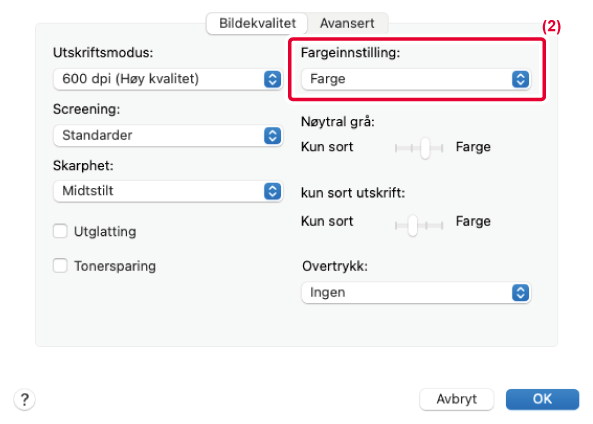Click the Overtrykk blue arrow icon
This screenshot has width=593, height=424.
tap(520, 292)
